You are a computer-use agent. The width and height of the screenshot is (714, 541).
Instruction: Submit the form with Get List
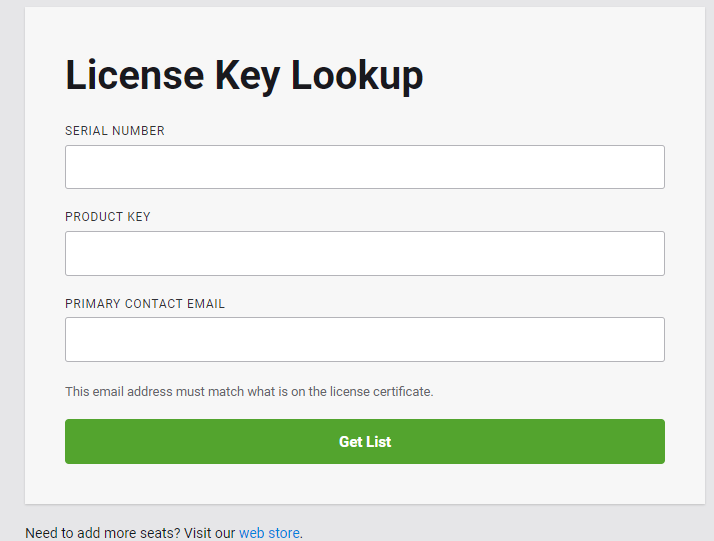[x=365, y=441]
